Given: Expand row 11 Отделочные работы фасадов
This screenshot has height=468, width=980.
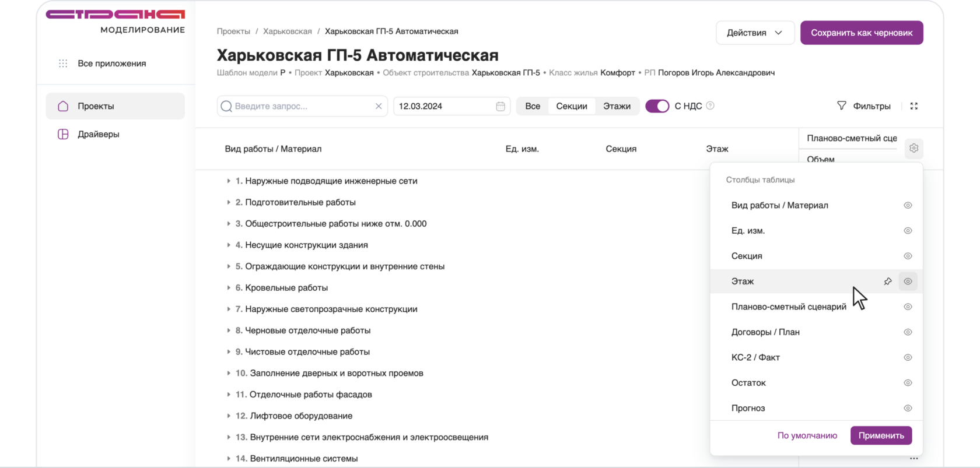Looking at the screenshot, I should 229,395.
